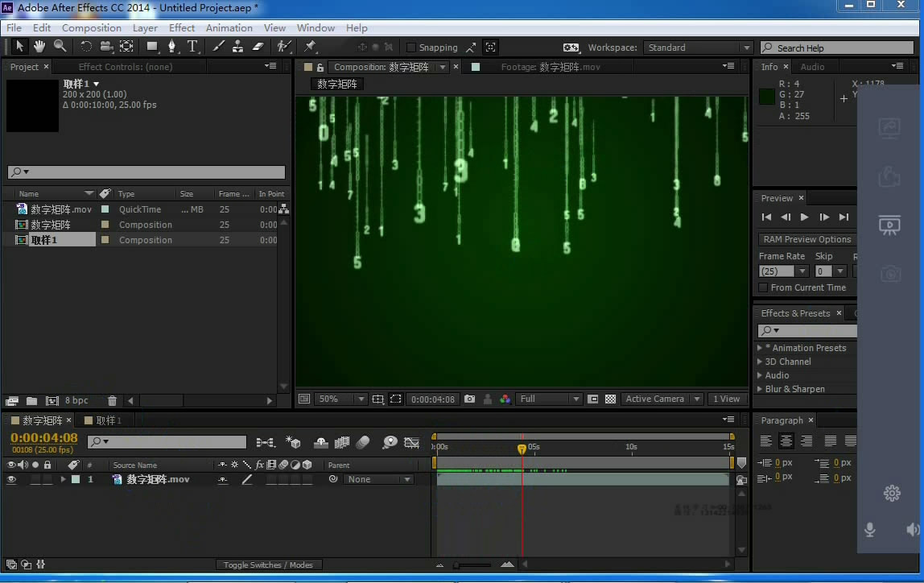
Task: Click the 数字矩阵.mov label color swatch
Action: click(x=105, y=209)
